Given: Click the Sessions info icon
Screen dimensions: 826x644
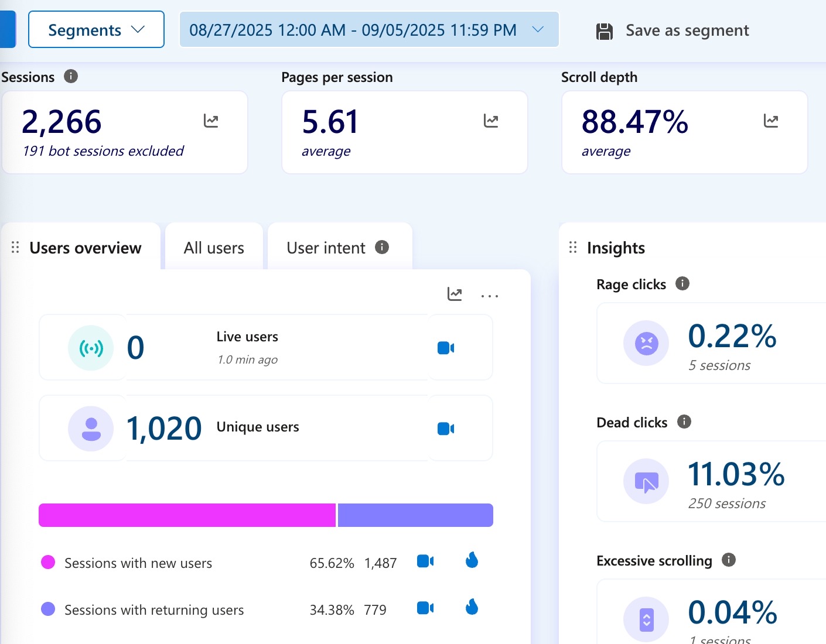Looking at the screenshot, I should click(71, 77).
